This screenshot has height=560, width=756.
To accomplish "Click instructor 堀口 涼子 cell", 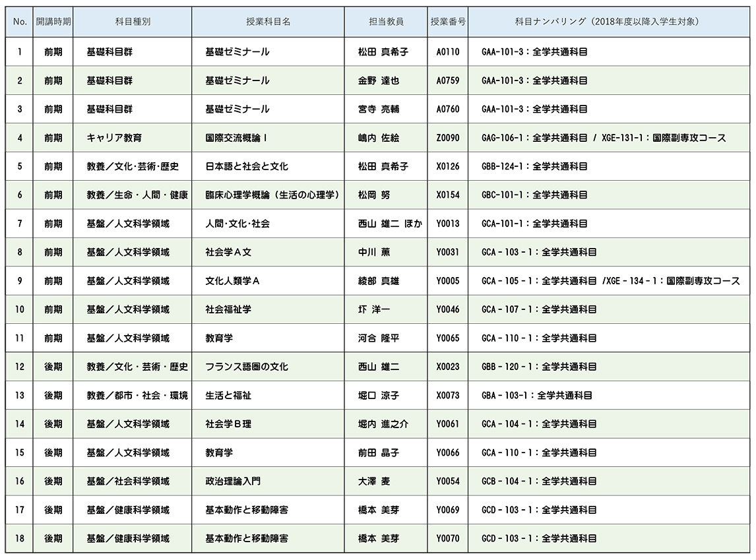I will [379, 396].
